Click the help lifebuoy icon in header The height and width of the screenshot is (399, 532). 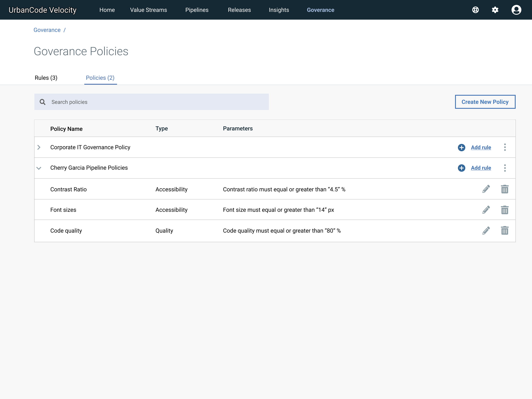[475, 10]
